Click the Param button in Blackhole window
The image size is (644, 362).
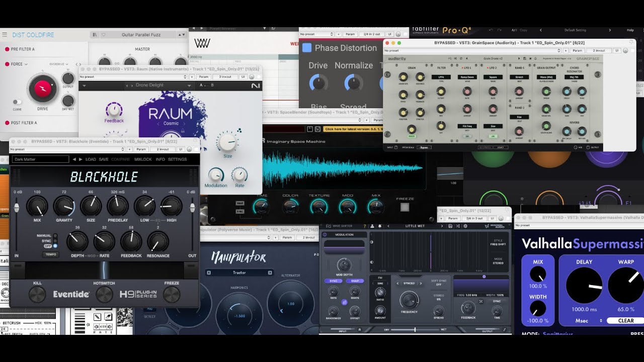[141, 149]
